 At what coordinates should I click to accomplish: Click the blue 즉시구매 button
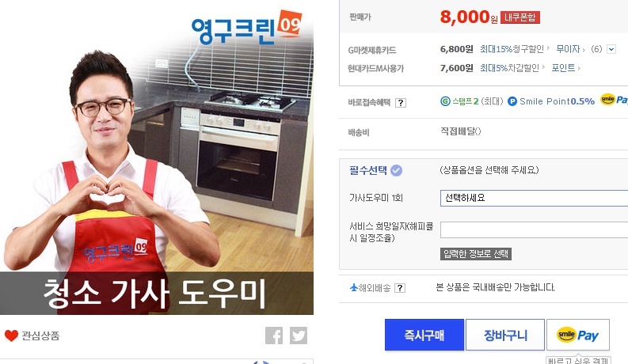coord(424,335)
